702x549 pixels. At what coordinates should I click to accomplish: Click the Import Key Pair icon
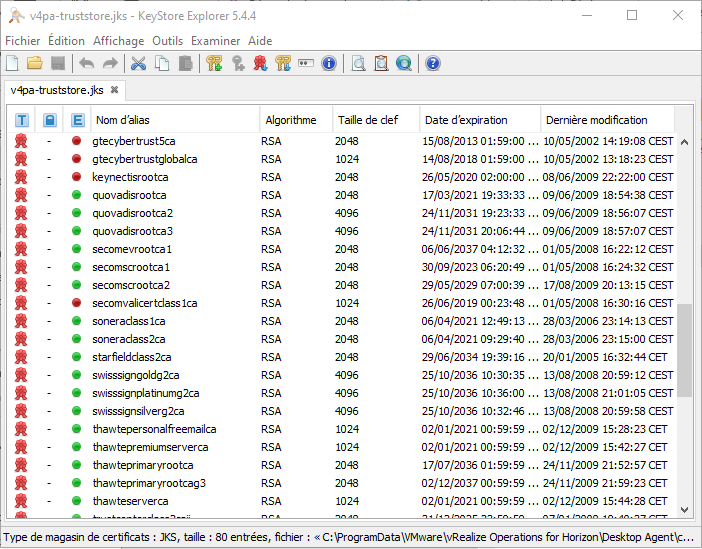283,64
